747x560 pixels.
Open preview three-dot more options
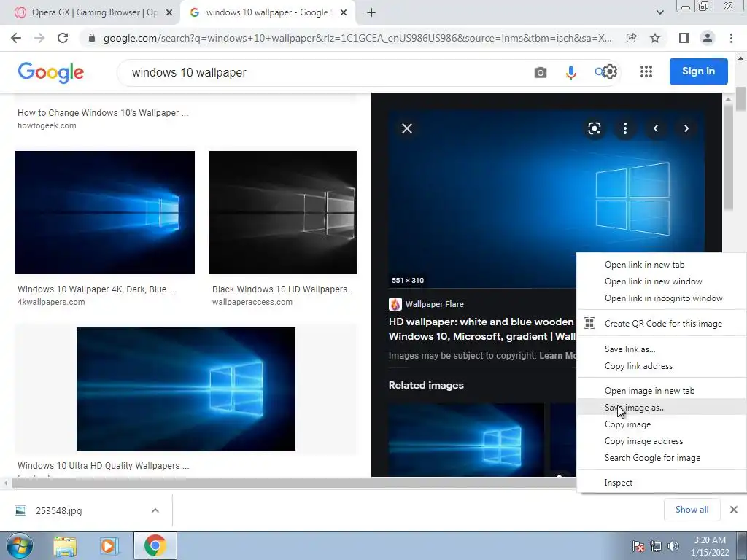click(625, 128)
